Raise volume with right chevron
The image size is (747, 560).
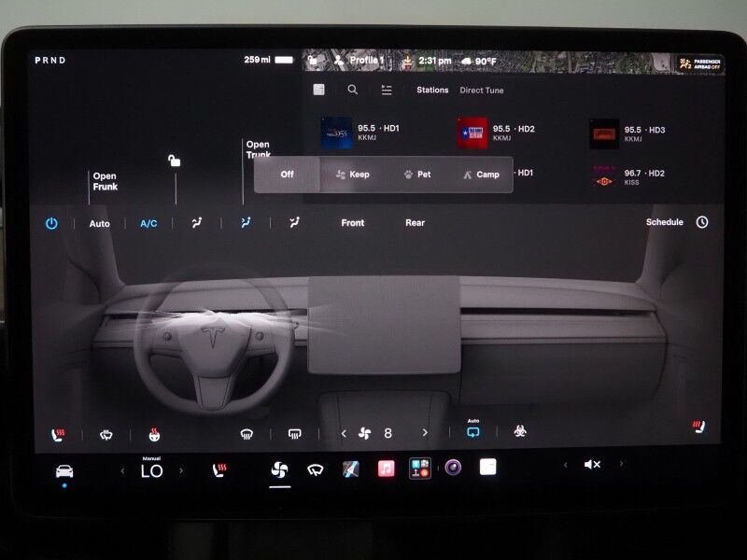[621, 463]
